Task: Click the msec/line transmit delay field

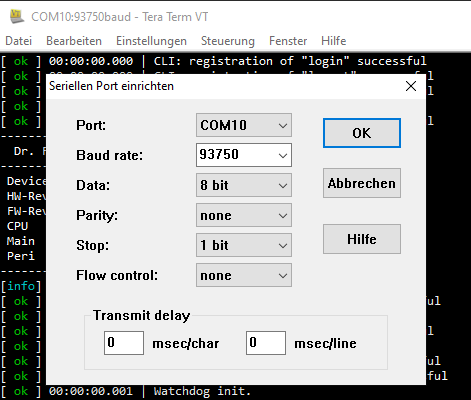Action: pos(266,343)
